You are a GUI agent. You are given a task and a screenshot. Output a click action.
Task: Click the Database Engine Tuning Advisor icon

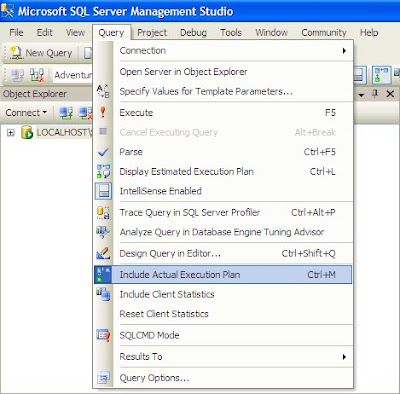pyautogui.click(x=103, y=232)
